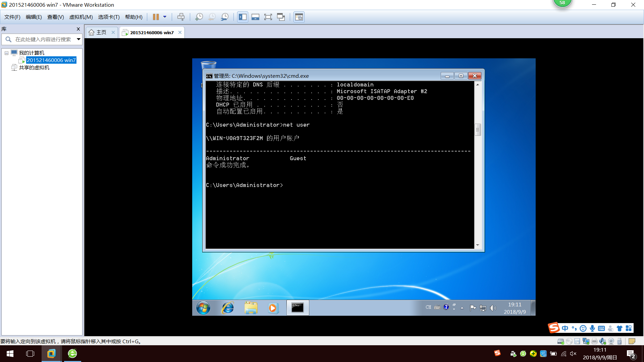Toggle the thumbnail bar view button
The image size is (644, 362).
(255, 17)
